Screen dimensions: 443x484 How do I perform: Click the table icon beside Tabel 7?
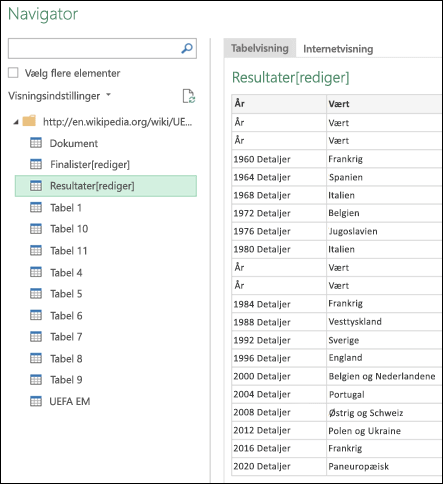[36, 337]
